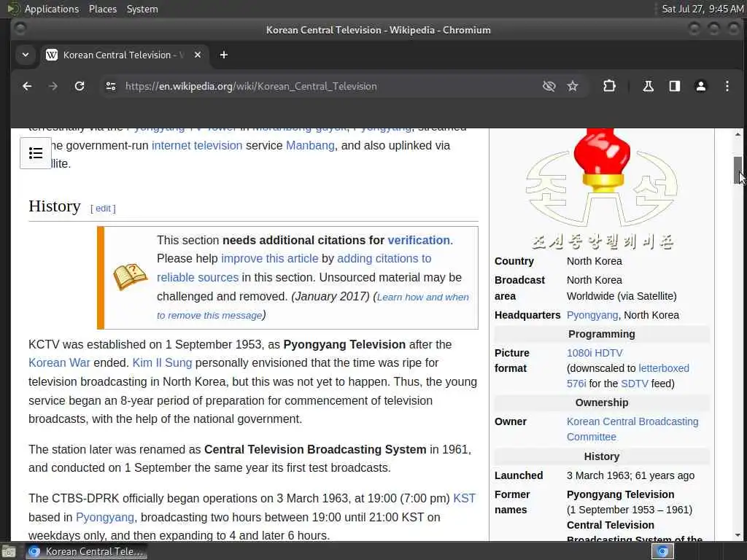Click the show desktop taskbar icon
Screen dimensions: 747x560
click(9, 551)
